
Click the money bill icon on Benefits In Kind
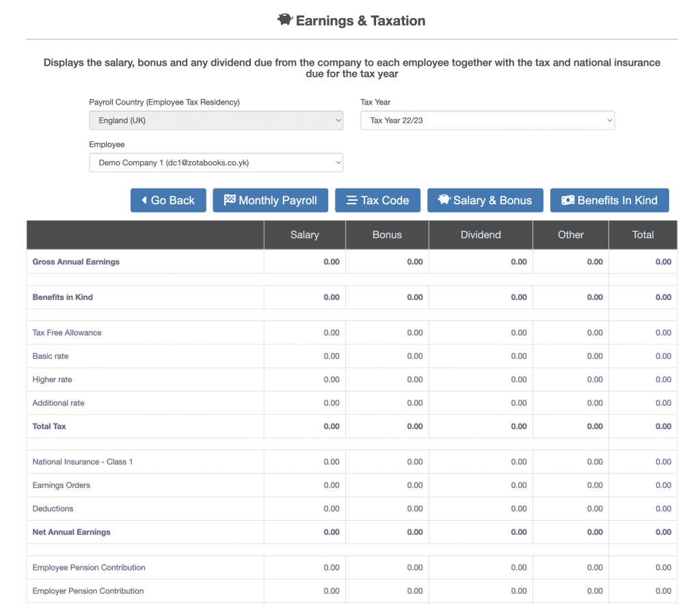pyautogui.click(x=567, y=200)
